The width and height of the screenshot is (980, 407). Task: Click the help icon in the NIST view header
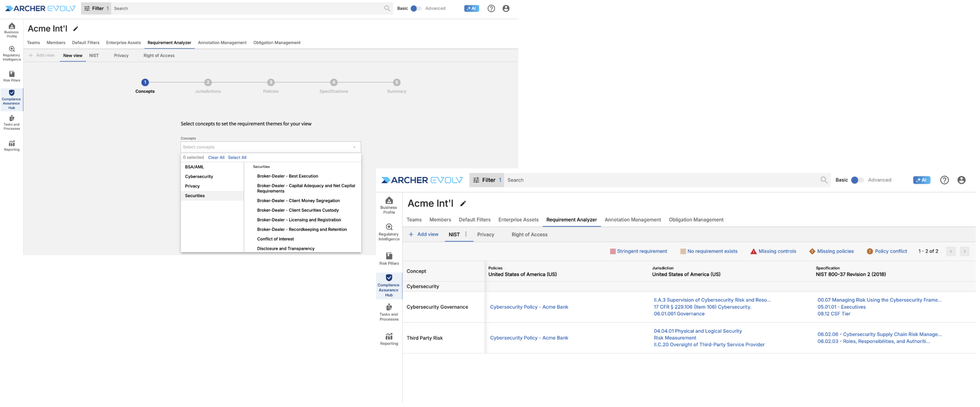click(x=944, y=180)
